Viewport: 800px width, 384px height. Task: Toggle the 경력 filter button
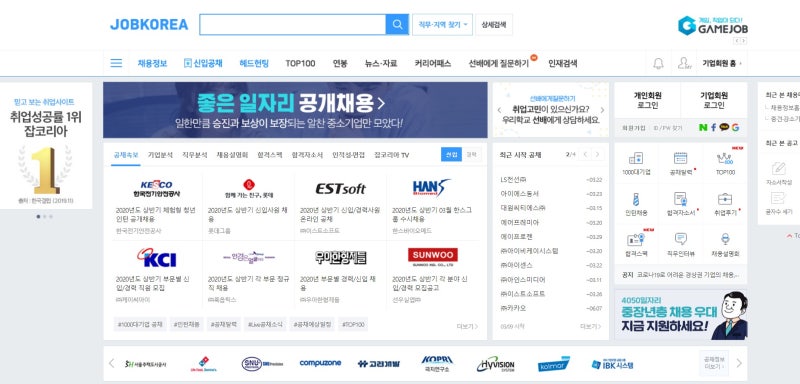[x=471, y=155]
